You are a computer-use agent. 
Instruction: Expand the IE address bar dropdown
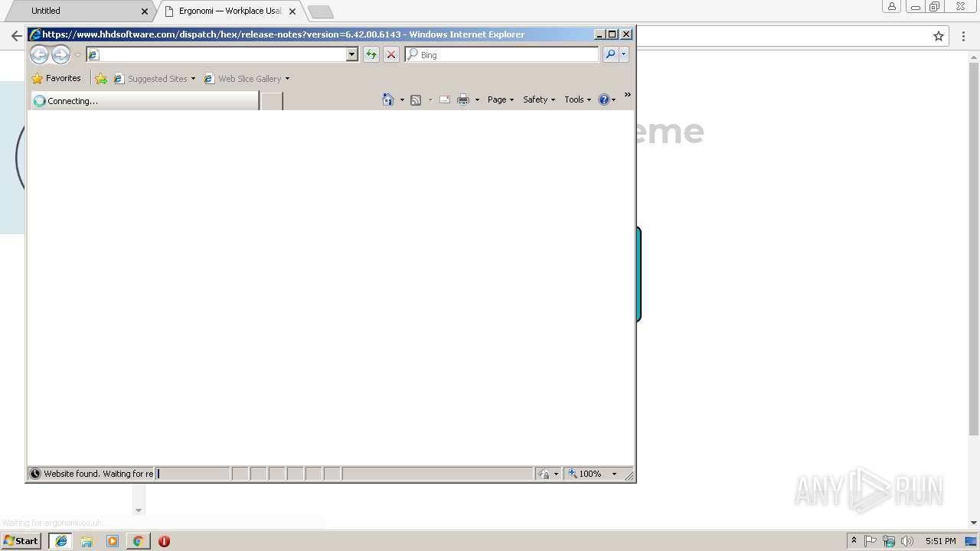pos(352,54)
